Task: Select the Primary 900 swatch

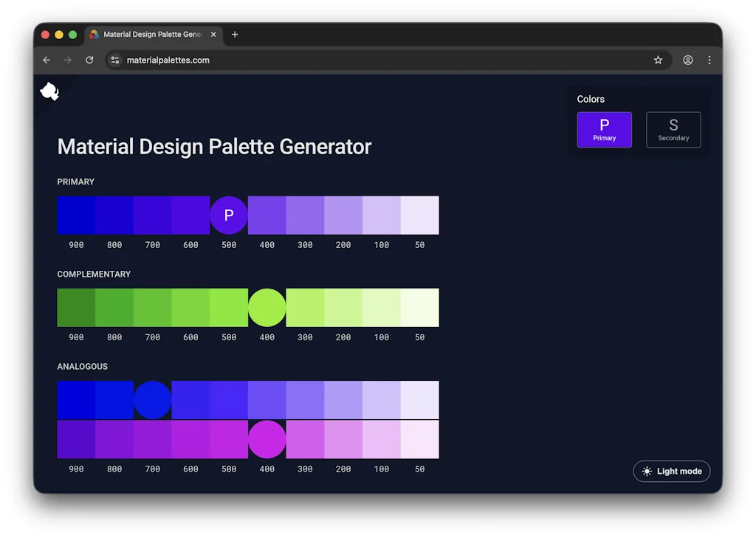Action: click(76, 215)
